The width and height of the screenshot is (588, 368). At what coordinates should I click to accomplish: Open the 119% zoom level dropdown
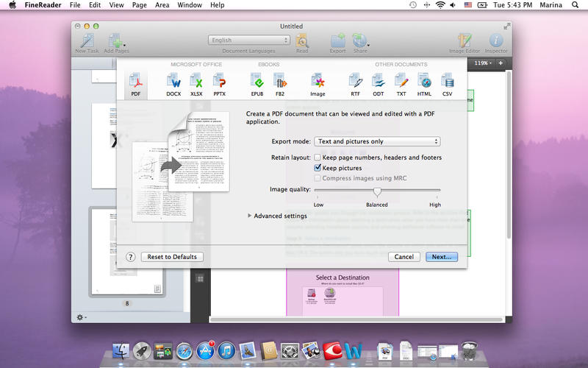[482, 63]
